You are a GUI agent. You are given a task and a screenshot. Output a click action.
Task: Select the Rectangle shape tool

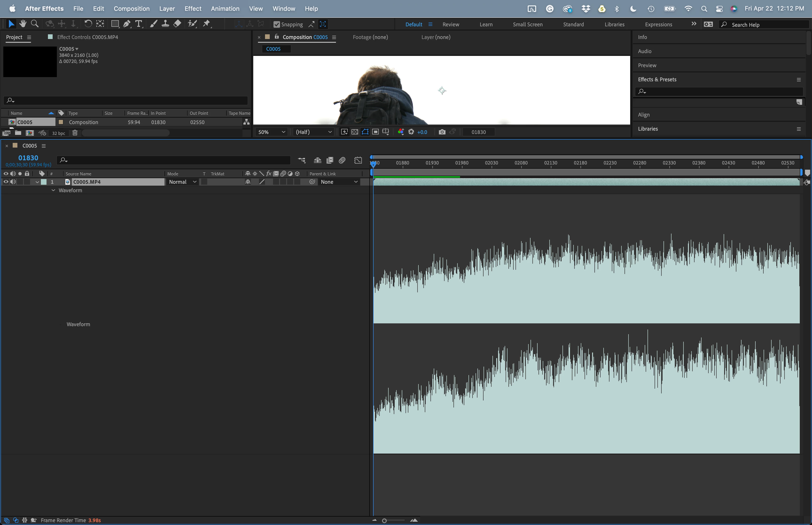[x=115, y=24]
